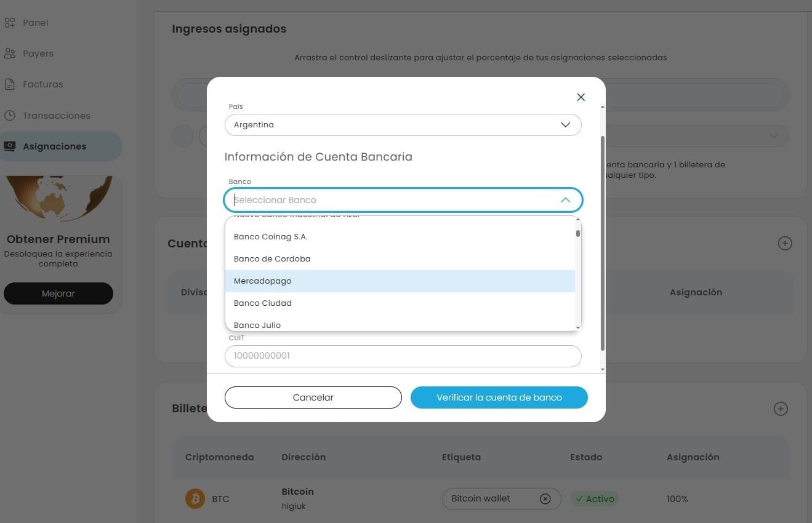The width and height of the screenshot is (812, 523).
Task: Click the Bitcoin BTC coin icon
Action: point(195,498)
